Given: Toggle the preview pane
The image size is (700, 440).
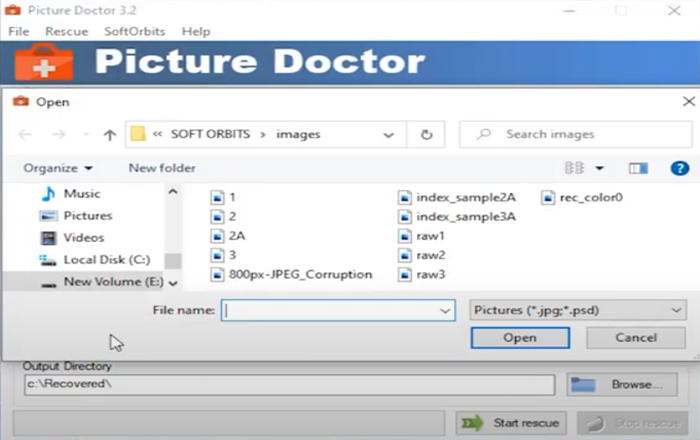Looking at the screenshot, I should (638, 168).
